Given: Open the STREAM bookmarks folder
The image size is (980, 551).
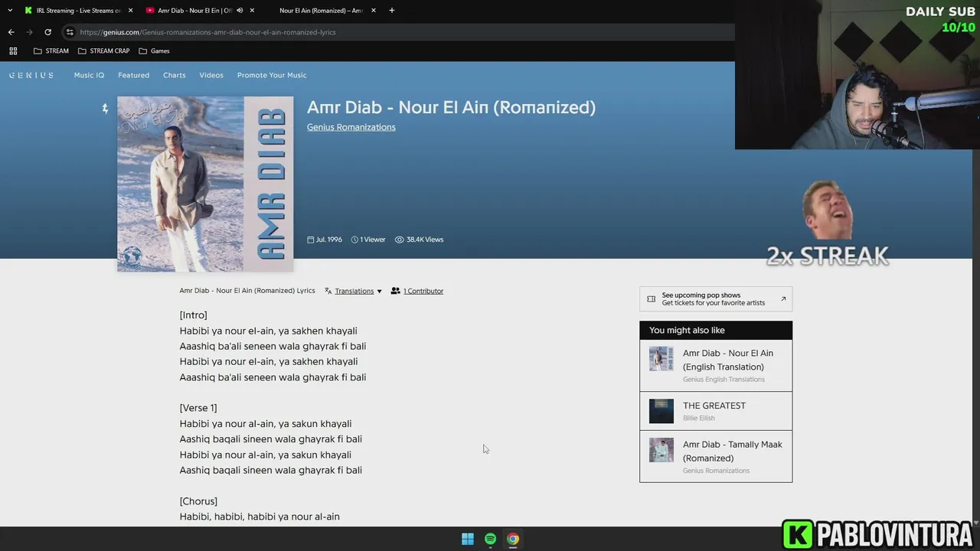Looking at the screenshot, I should coord(51,51).
